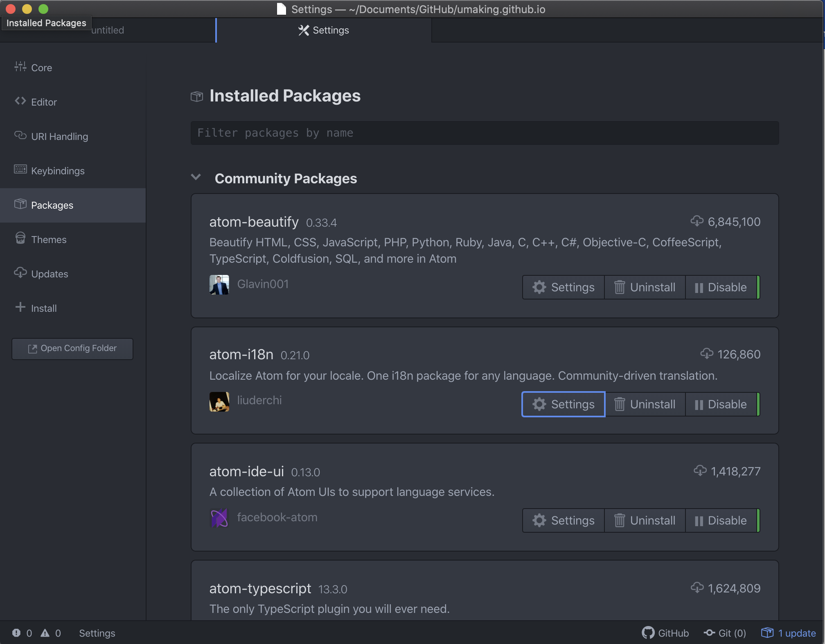825x644 pixels.
Task: Click Open Config Folder button
Action: tap(72, 349)
